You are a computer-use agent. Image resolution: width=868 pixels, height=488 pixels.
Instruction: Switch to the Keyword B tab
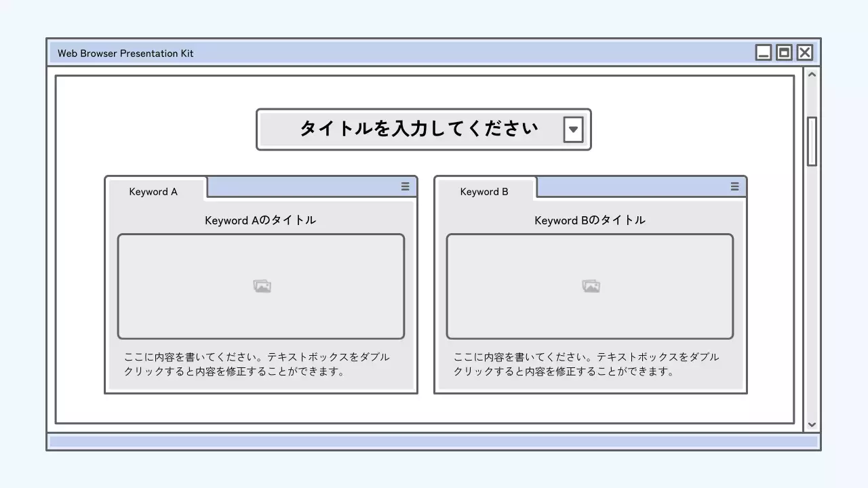484,191
